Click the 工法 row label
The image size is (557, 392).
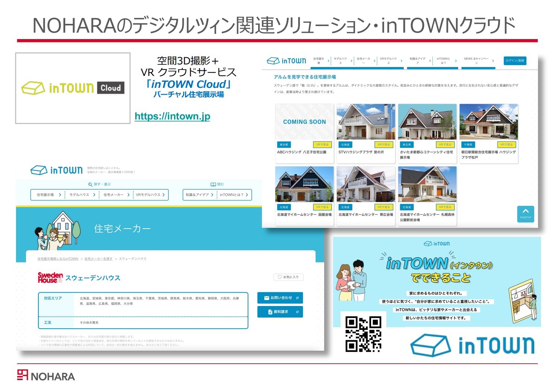[x=48, y=322]
